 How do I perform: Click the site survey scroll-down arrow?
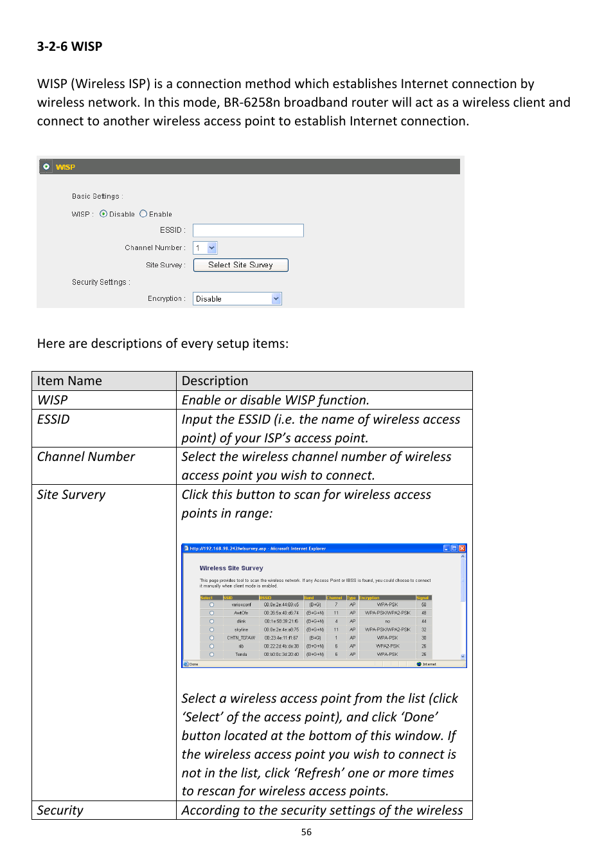[x=463, y=656]
